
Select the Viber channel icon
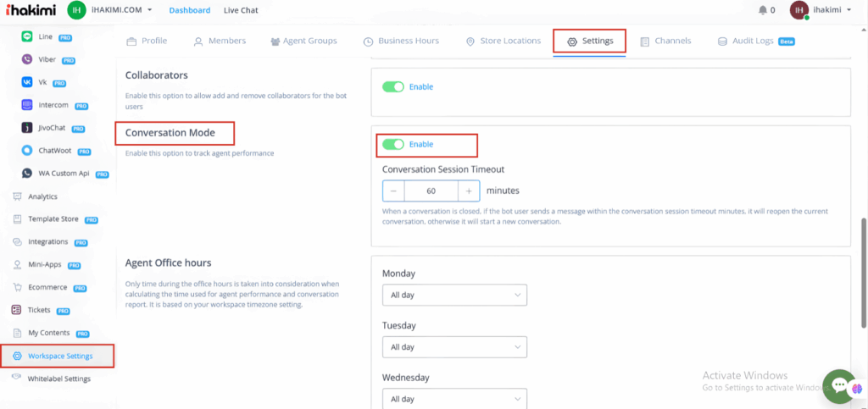pos(28,60)
